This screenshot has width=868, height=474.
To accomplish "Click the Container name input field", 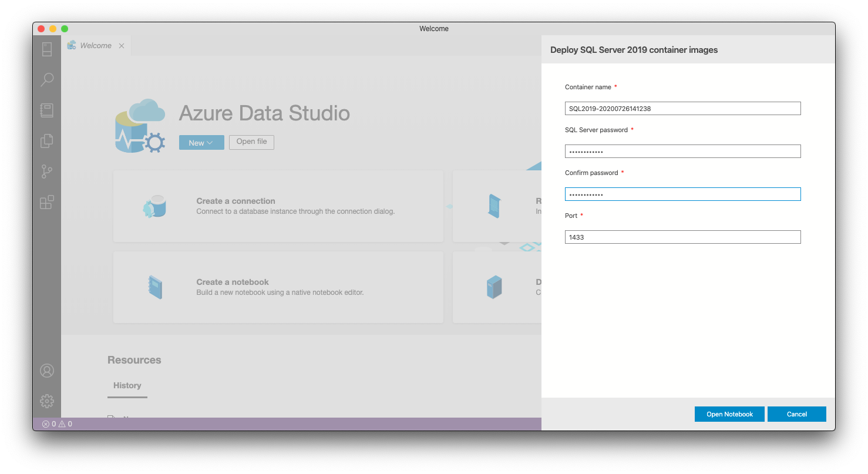I will 682,109.
